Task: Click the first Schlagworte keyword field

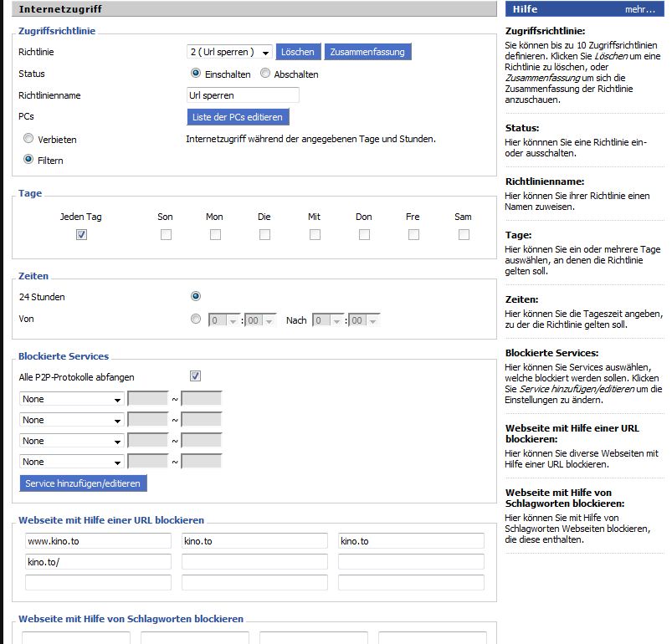Action: 76,637
